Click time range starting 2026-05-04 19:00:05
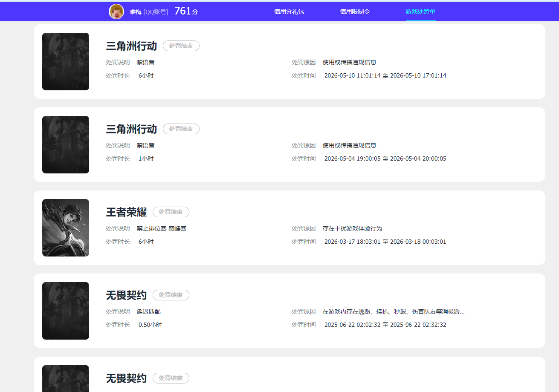The width and height of the screenshot is (559, 392). [x=385, y=159]
